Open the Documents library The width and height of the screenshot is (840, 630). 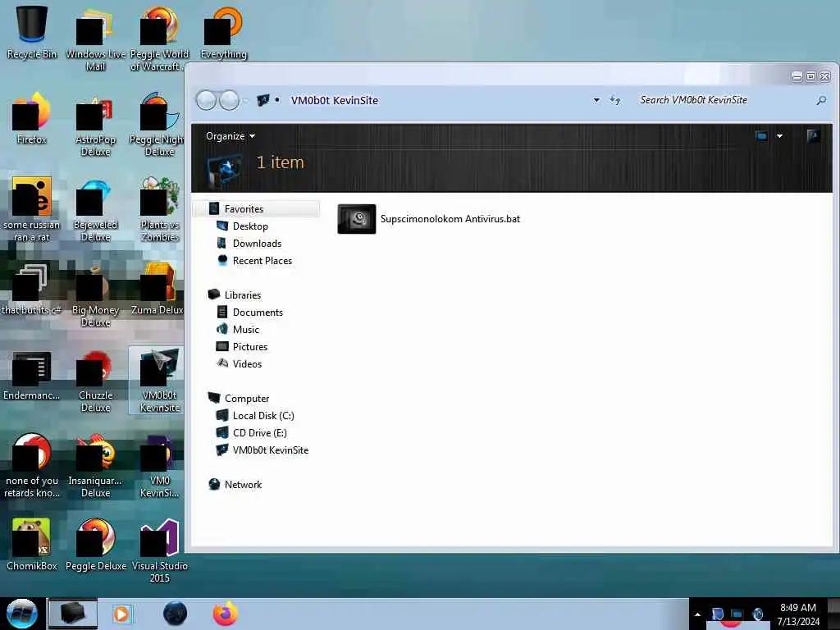click(x=249, y=312)
